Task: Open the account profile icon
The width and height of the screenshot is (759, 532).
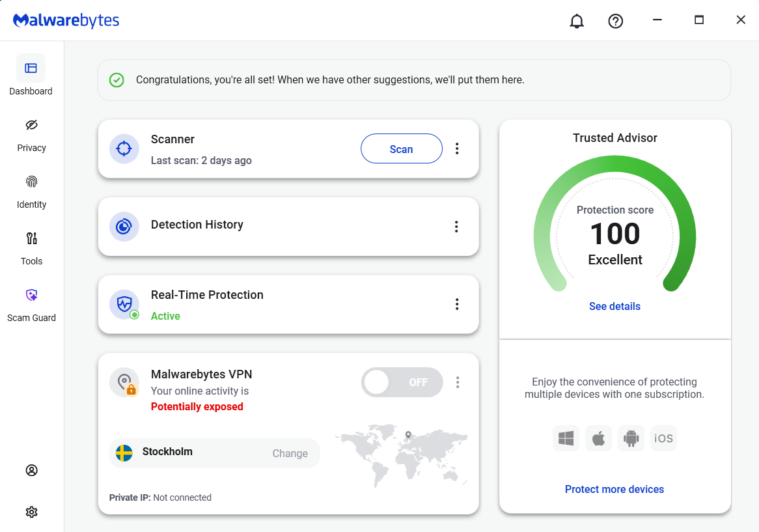Action: tap(31, 470)
